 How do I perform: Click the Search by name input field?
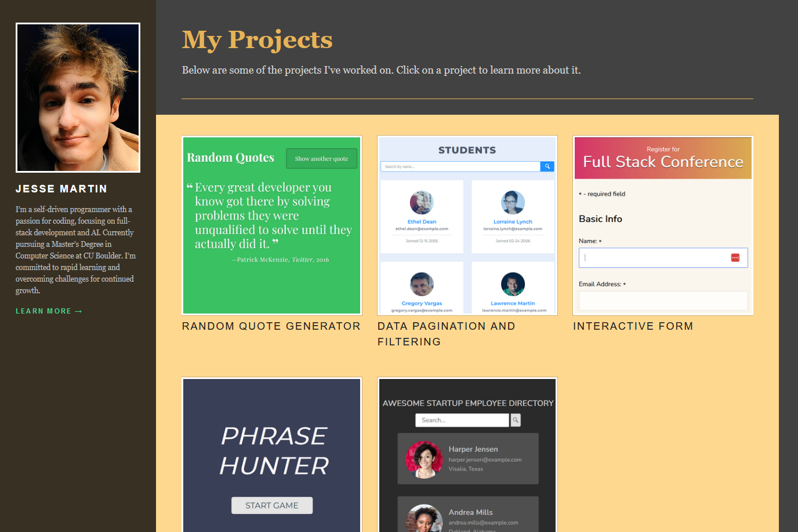click(x=458, y=166)
